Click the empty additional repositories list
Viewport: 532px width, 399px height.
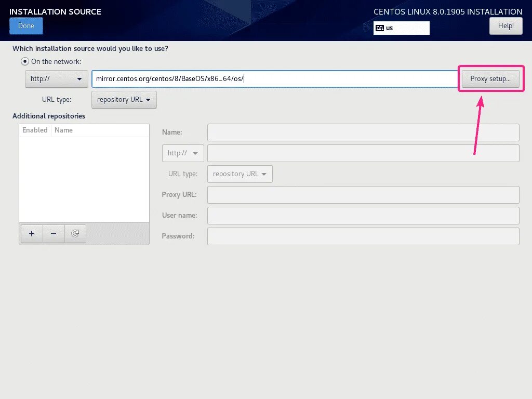pyautogui.click(x=84, y=179)
